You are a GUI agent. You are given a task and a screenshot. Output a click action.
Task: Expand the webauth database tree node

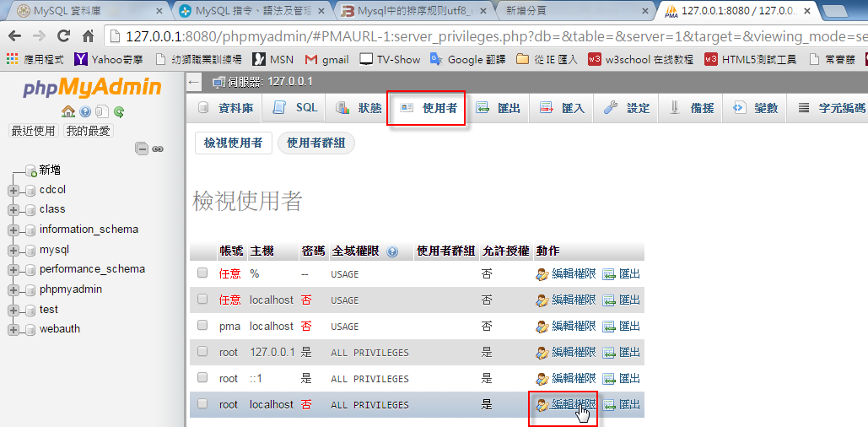click(13, 330)
